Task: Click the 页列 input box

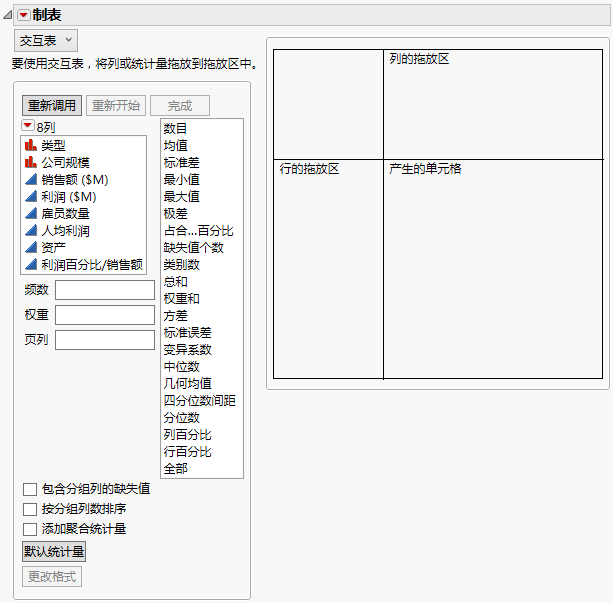Action: 105,340
